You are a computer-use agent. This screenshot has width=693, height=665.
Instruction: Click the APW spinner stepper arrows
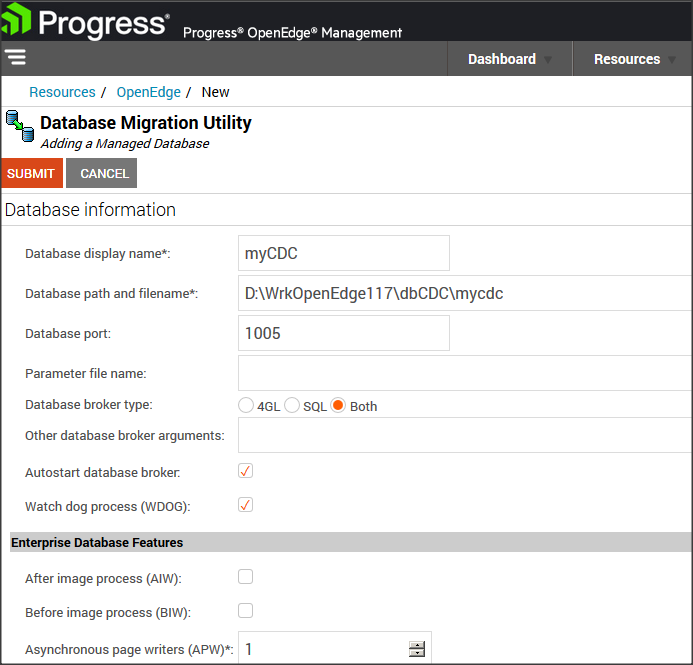point(417,649)
